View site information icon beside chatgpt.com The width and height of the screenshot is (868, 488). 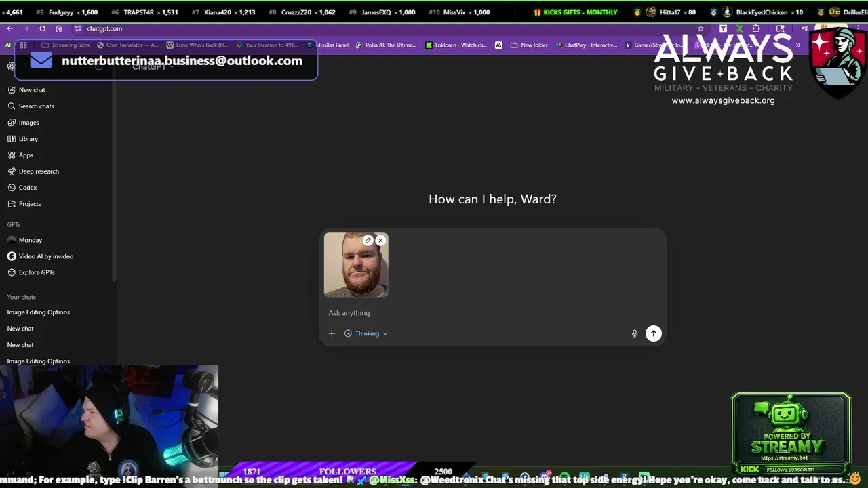point(78,28)
